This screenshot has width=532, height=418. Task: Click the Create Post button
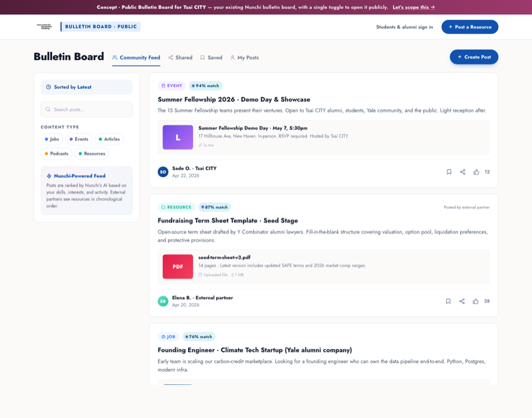click(473, 57)
